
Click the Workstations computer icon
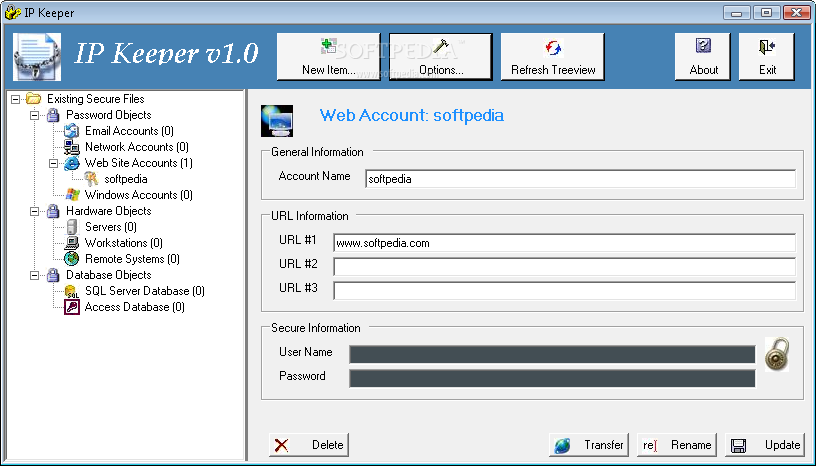[71, 243]
